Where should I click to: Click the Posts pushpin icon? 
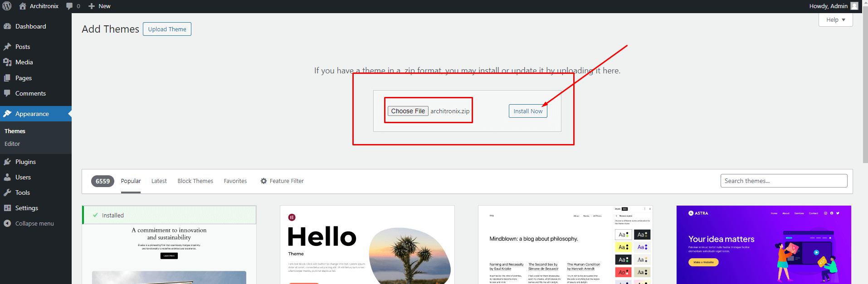[x=7, y=47]
